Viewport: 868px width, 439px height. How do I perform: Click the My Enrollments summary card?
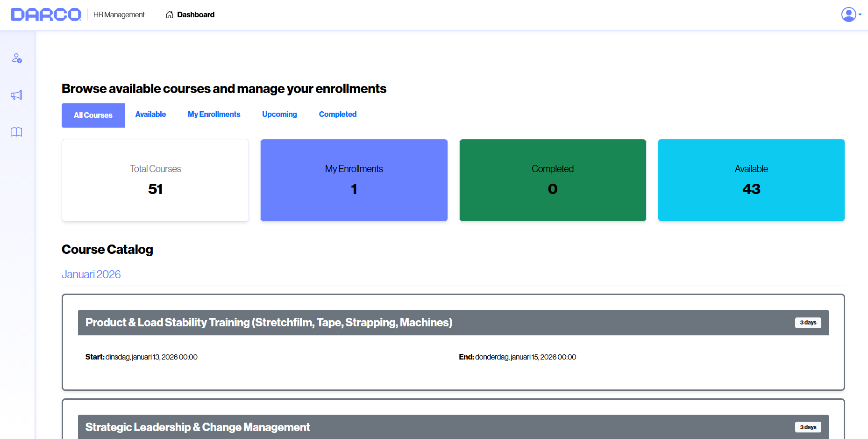354,180
